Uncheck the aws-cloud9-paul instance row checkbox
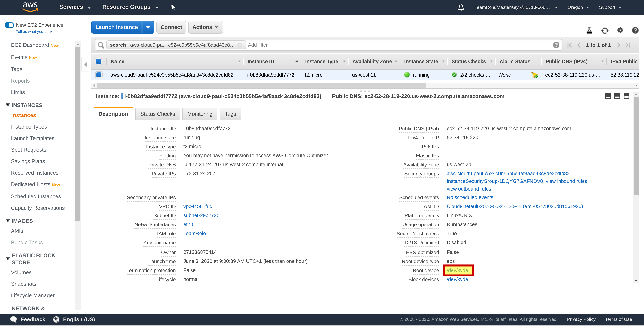This screenshot has width=644, height=326. point(99,75)
